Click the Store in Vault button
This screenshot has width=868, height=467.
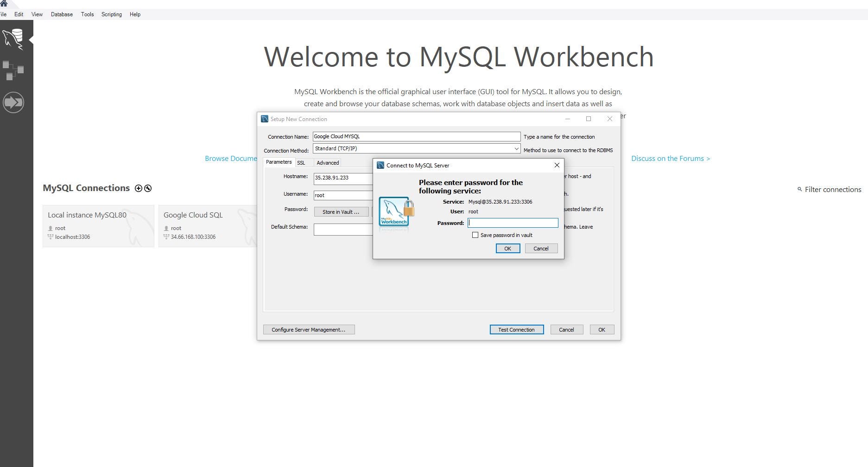coord(341,212)
